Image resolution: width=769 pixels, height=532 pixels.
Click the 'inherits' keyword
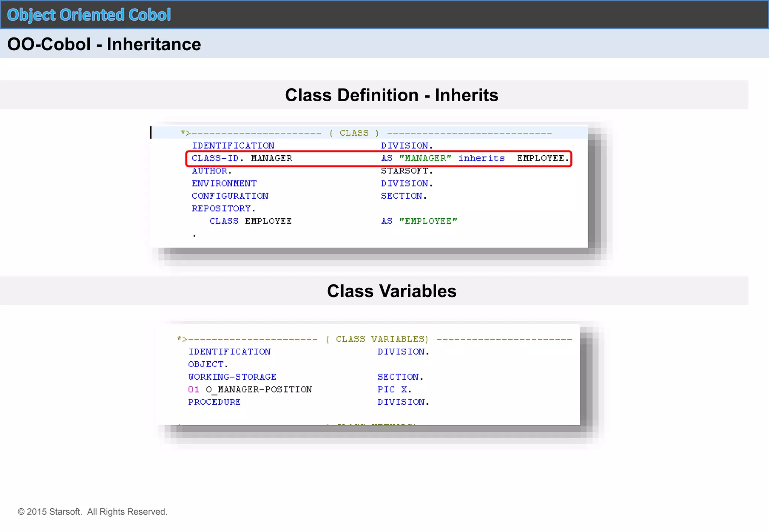(481, 158)
